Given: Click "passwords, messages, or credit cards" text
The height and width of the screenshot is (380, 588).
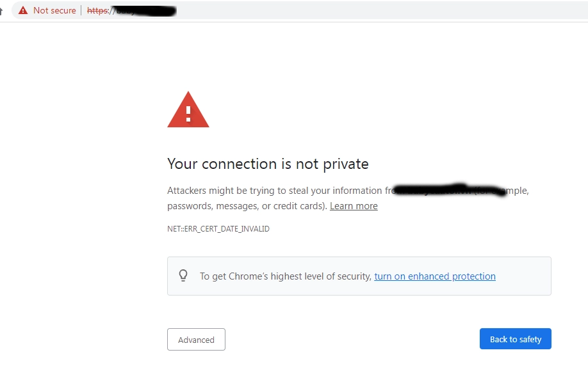Looking at the screenshot, I should [x=247, y=206].
